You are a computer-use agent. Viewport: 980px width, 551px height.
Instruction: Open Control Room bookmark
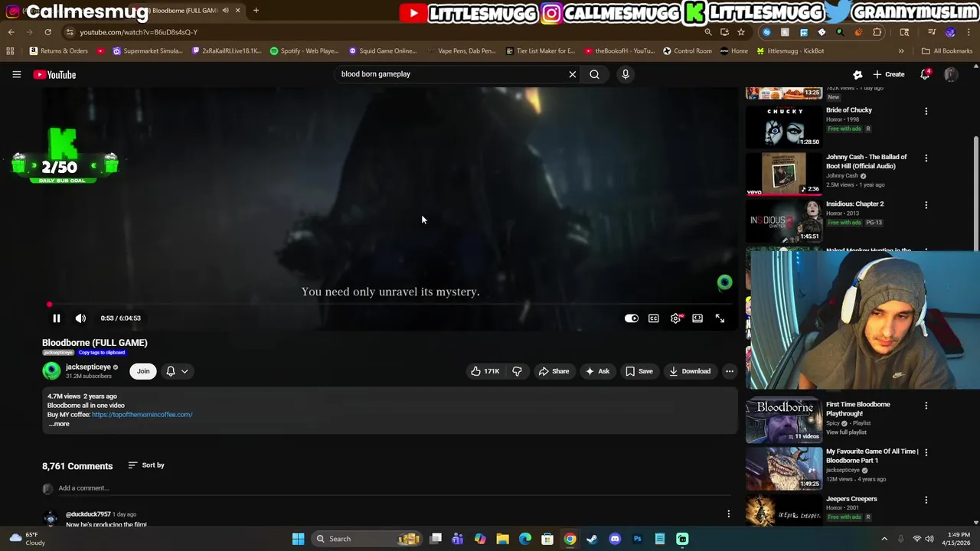688,51
